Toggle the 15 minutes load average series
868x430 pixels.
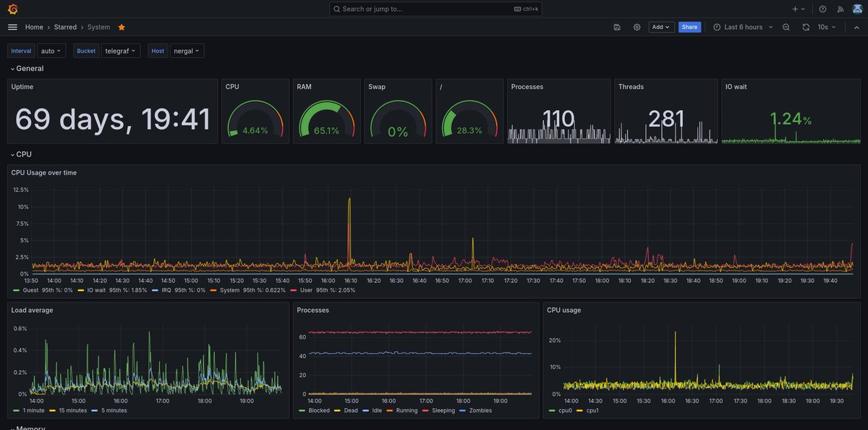71,410
